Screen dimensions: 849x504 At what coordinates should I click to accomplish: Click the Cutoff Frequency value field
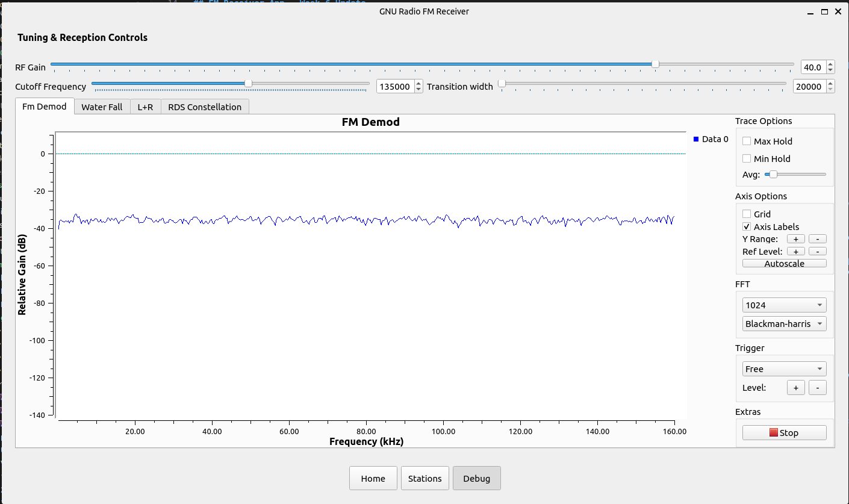pos(396,86)
